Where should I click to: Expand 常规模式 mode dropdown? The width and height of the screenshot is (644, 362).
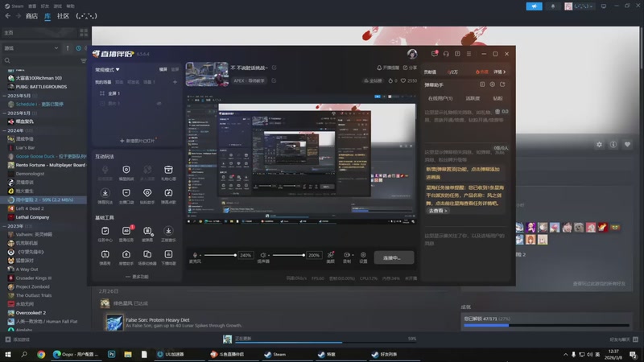tap(108, 70)
